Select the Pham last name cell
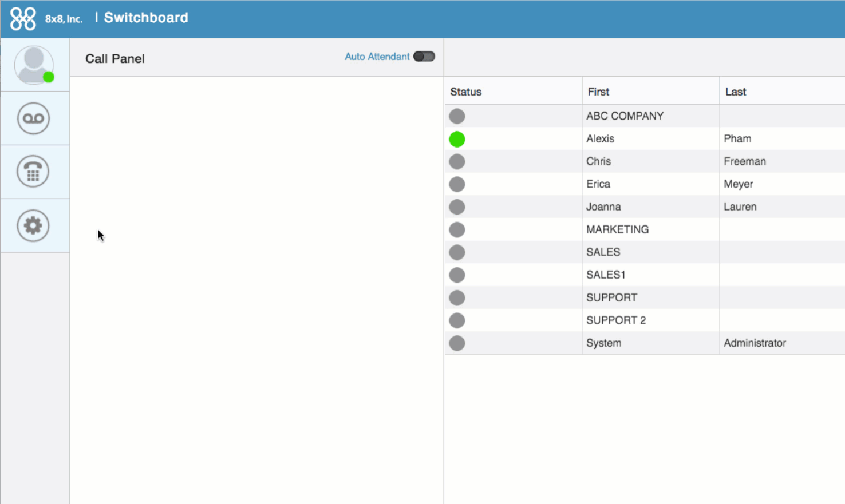The height and width of the screenshot is (504, 845). 737,139
